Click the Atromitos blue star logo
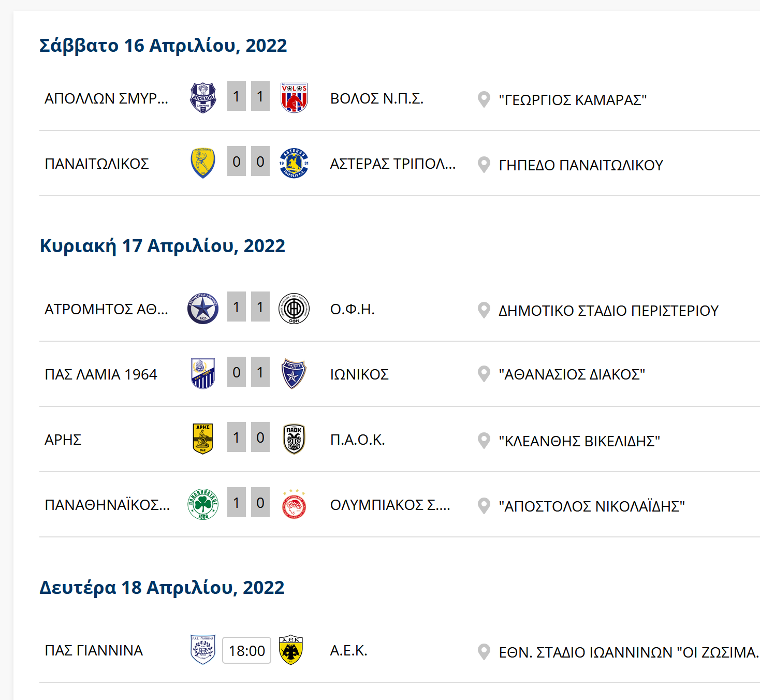760x700 pixels. [x=203, y=309]
